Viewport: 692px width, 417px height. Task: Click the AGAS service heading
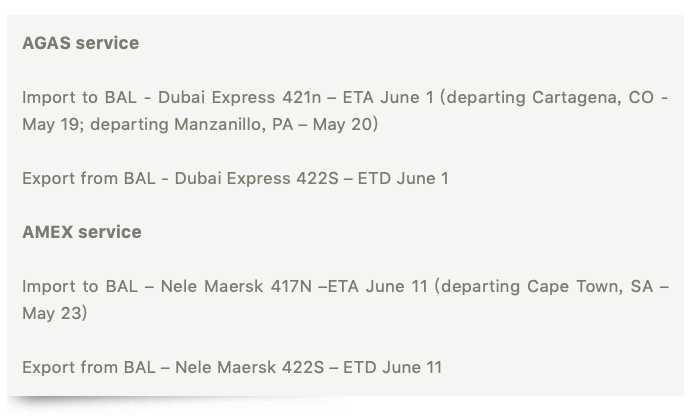point(81,43)
